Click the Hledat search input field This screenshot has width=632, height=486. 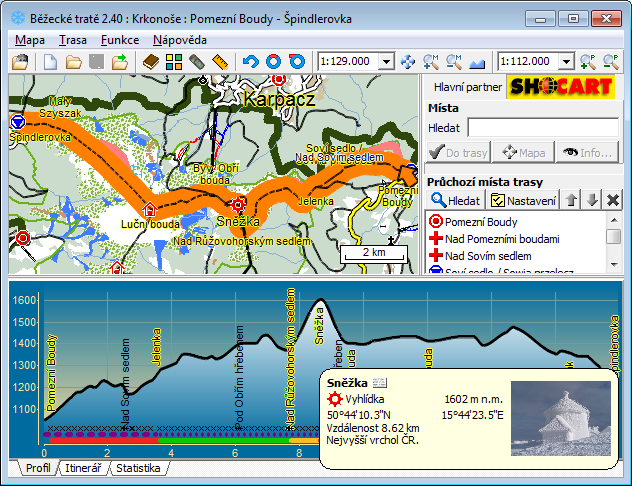[542, 128]
